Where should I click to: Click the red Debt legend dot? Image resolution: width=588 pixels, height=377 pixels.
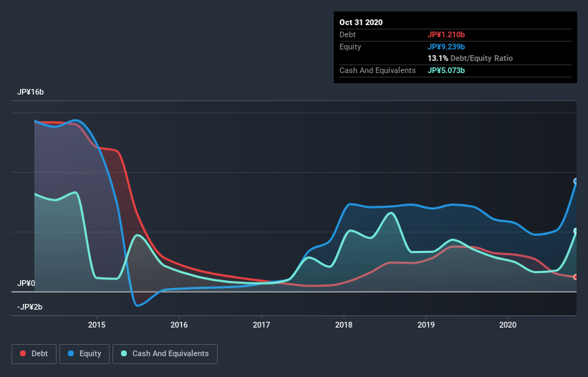[23, 353]
